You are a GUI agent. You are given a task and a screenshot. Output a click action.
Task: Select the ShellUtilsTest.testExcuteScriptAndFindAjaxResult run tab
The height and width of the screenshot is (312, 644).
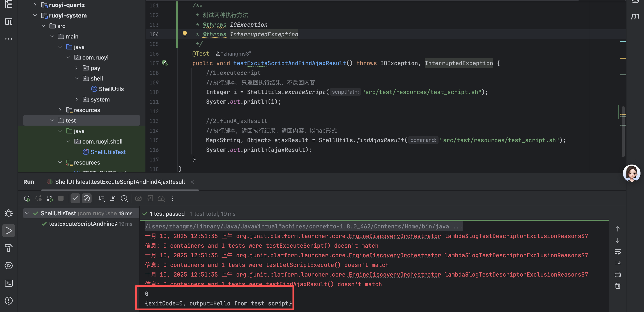point(120,182)
